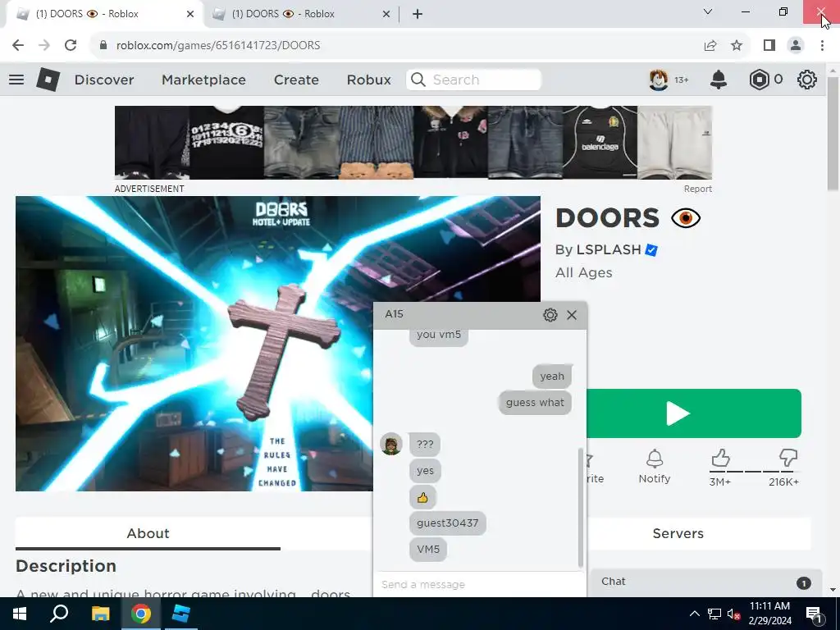
Task: Open the Create nav link
Action: 296,80
